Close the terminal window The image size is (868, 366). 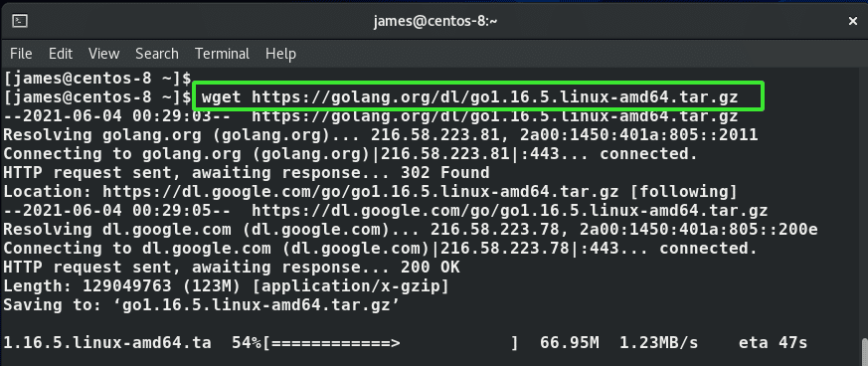(x=852, y=22)
